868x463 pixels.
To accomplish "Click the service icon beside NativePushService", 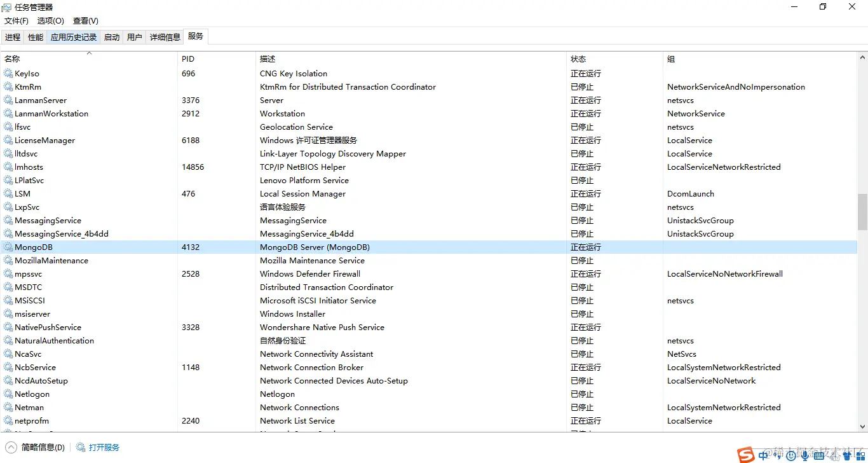I will point(8,328).
